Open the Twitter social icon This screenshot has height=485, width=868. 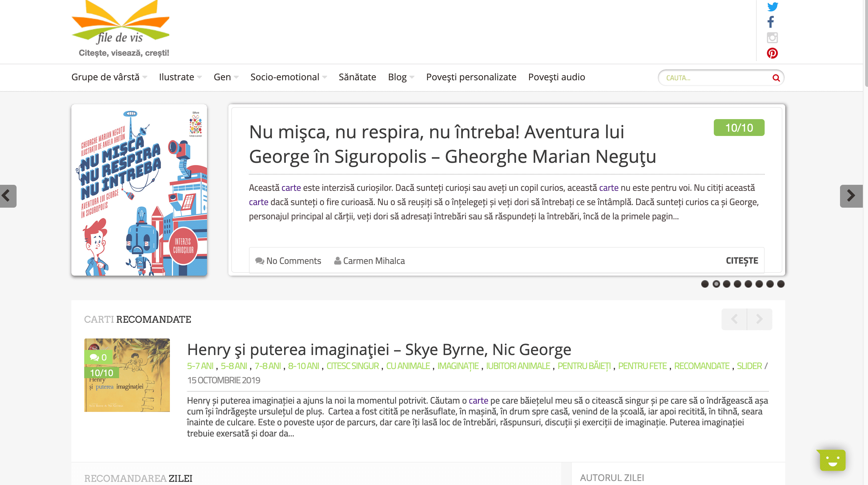coord(772,7)
